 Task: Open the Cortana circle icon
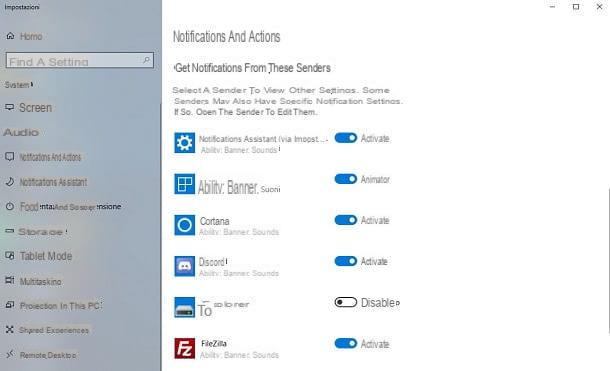tap(184, 225)
